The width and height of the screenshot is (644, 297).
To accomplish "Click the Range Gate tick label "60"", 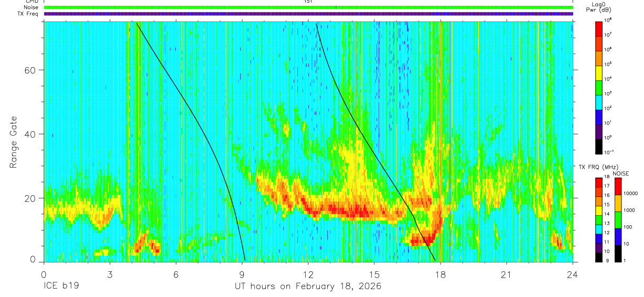I will [30, 70].
